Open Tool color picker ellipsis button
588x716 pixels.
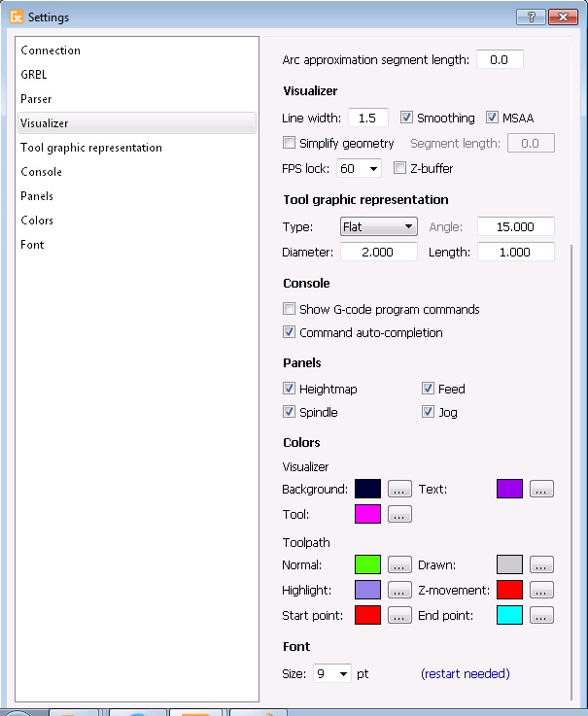399,514
